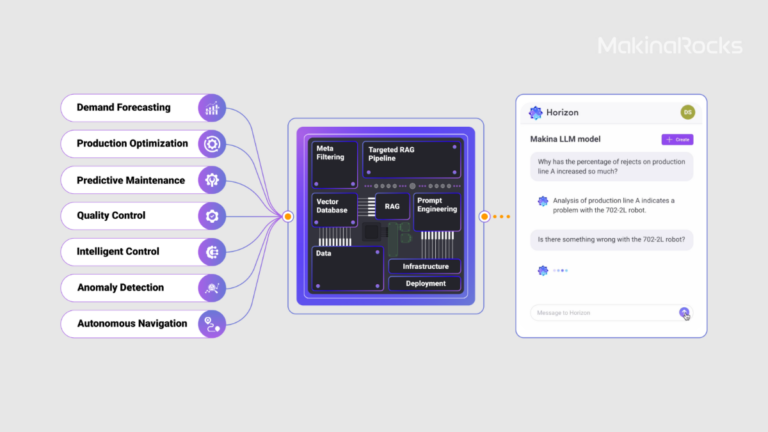768x432 pixels.
Task: Click the MakinaRocks logo link
Action: [669, 46]
